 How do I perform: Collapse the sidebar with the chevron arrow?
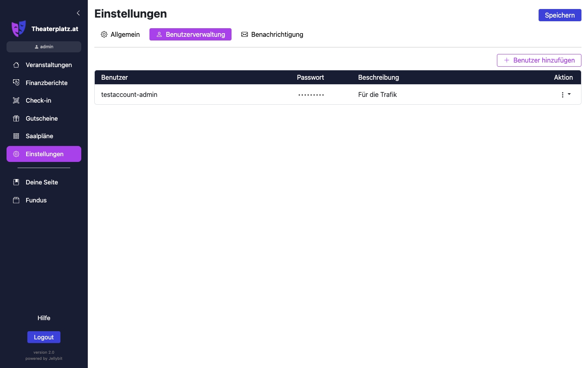click(78, 13)
